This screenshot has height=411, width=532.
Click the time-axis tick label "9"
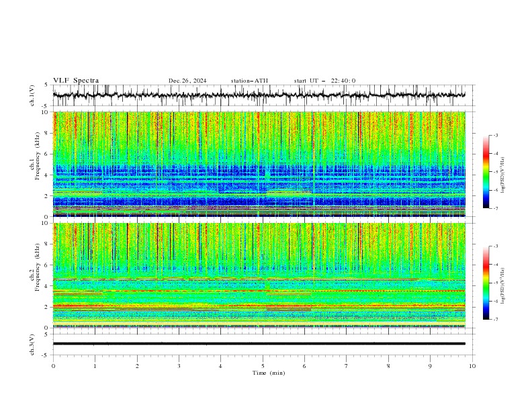(430, 366)
